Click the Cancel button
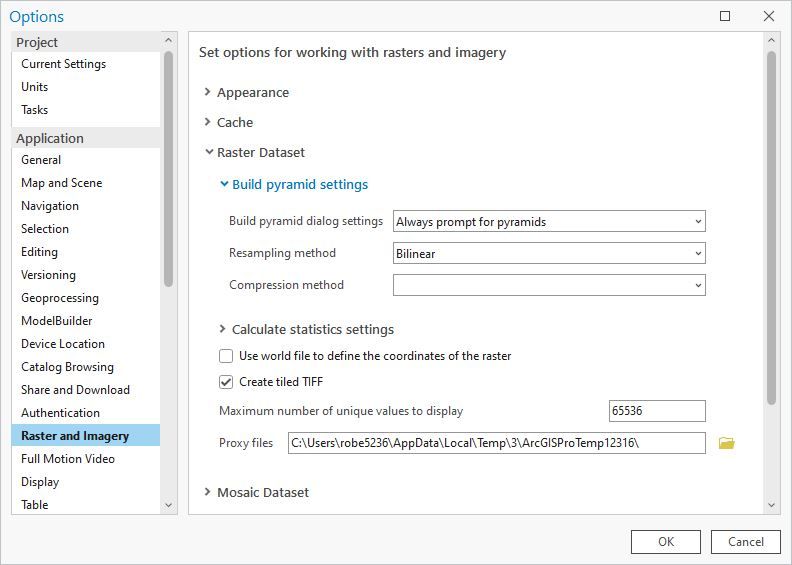This screenshot has height=565, width=792. pyautogui.click(x=745, y=542)
